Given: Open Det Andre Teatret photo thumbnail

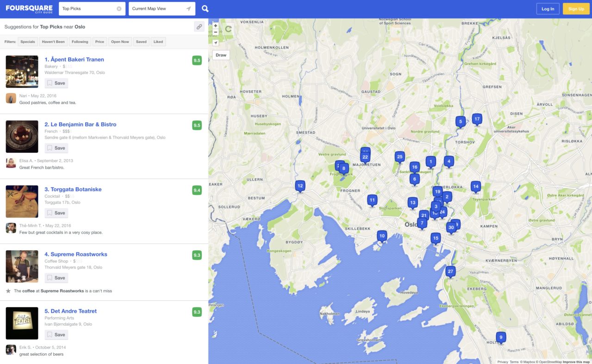Looking at the screenshot, I should point(22,323).
